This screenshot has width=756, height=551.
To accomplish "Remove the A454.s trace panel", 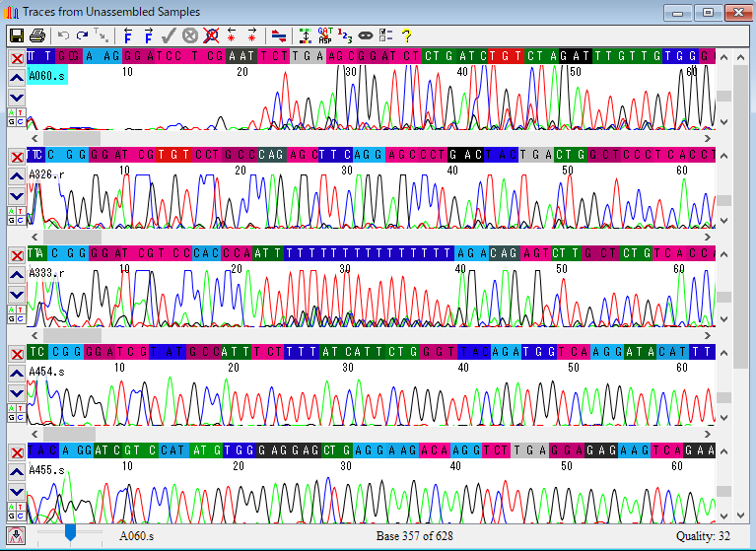I will [x=17, y=354].
